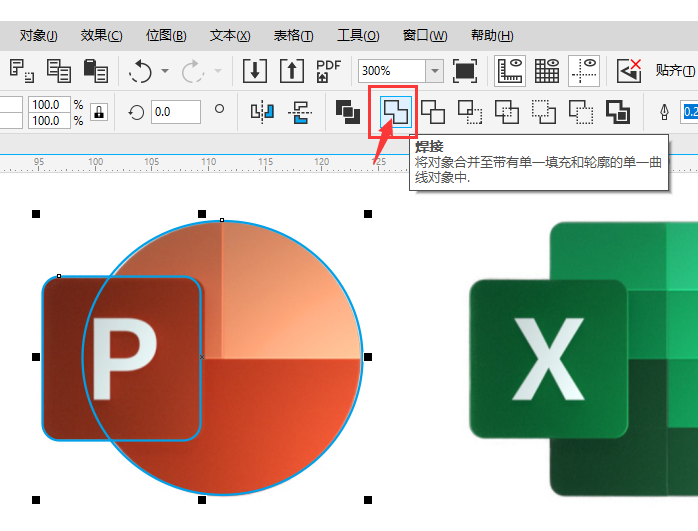This screenshot has height=531, width=698.
Task: Open the 效果(C) menu
Action: 101,36
